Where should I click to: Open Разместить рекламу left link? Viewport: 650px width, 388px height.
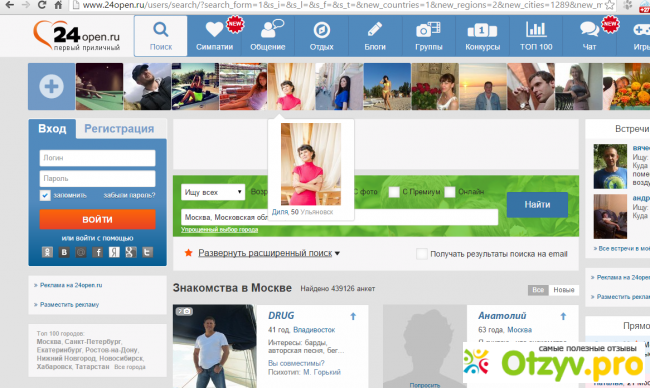click(69, 305)
